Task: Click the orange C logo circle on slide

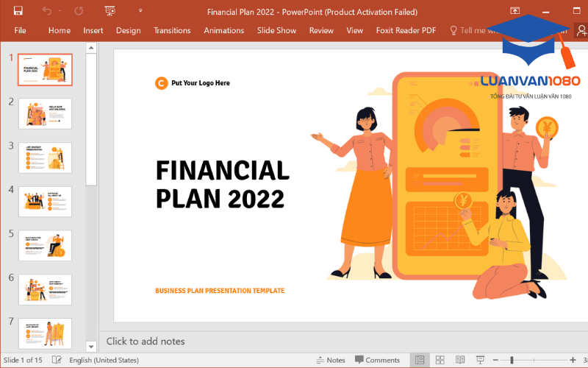Action: click(161, 83)
